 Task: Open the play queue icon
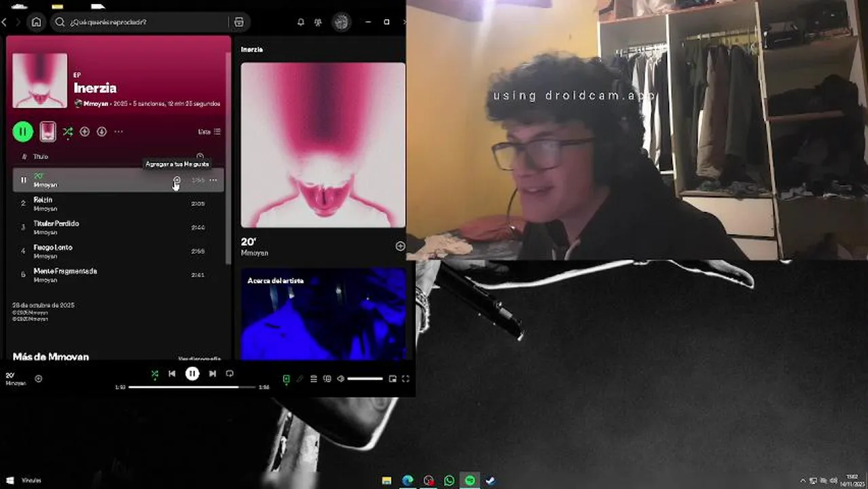[x=313, y=379]
